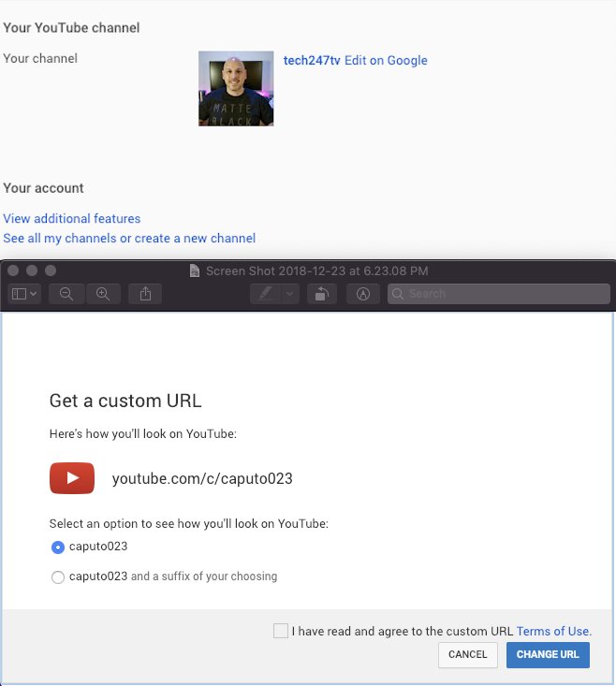The height and width of the screenshot is (686, 616).
Task: Open the tech247tv channel link
Action: pyautogui.click(x=312, y=61)
